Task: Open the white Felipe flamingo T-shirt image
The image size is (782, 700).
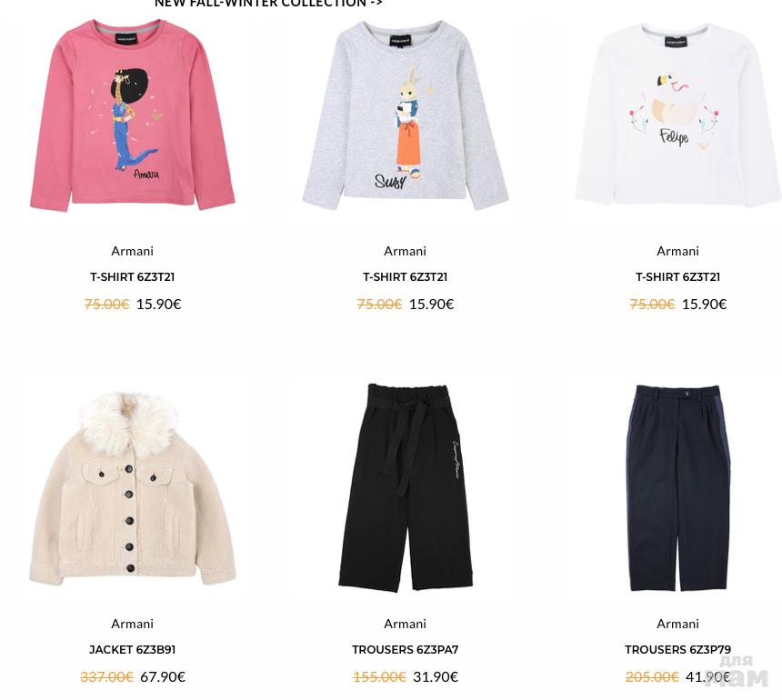Action: point(677,115)
